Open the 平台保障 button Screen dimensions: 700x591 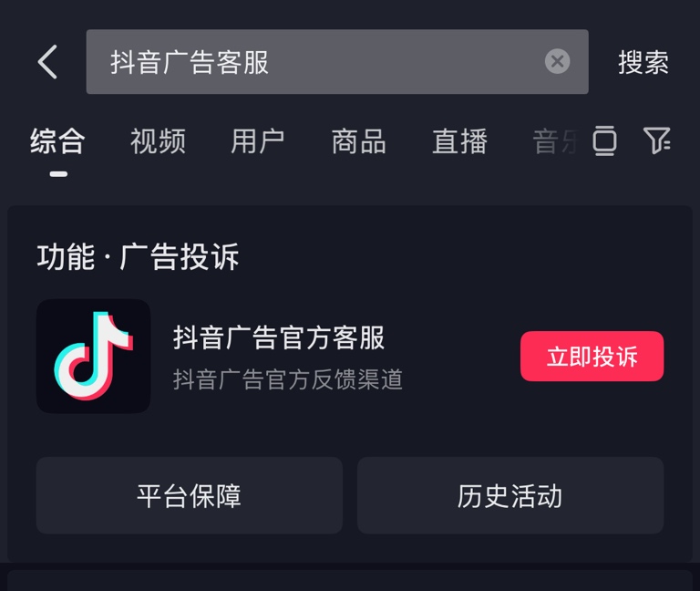click(190, 495)
